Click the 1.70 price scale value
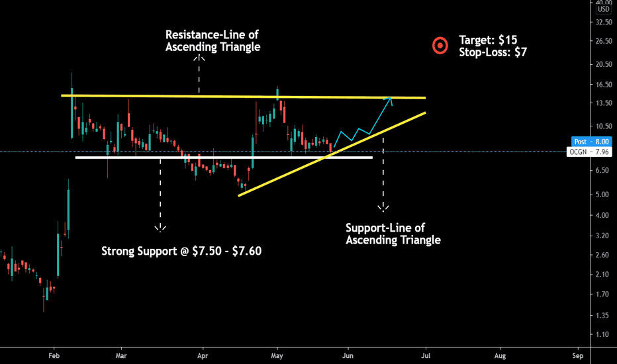 [602, 295]
